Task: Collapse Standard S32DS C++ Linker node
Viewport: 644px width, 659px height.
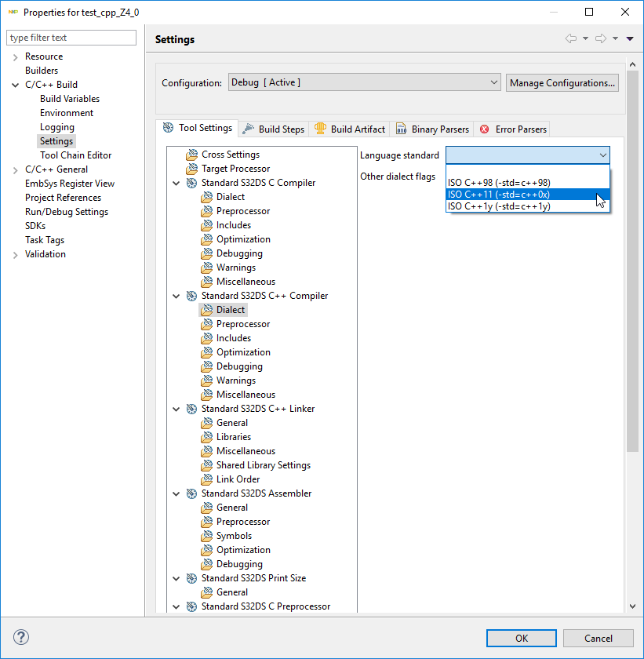Action: [176, 410]
